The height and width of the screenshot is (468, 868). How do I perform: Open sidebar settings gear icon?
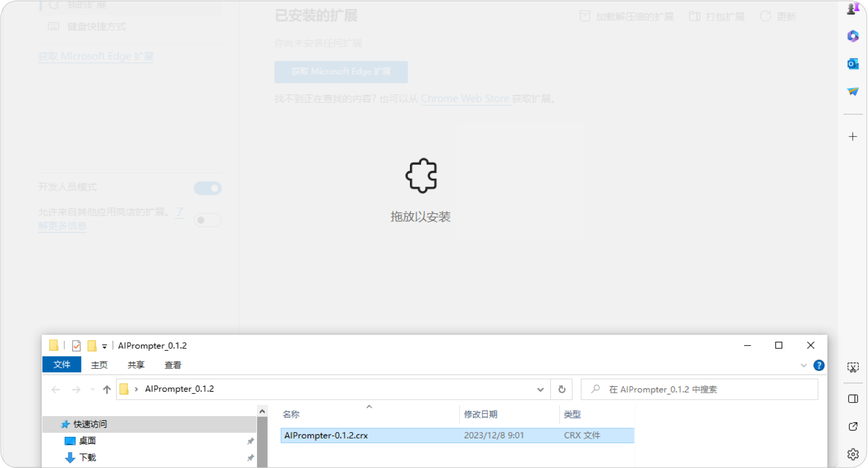(x=852, y=454)
